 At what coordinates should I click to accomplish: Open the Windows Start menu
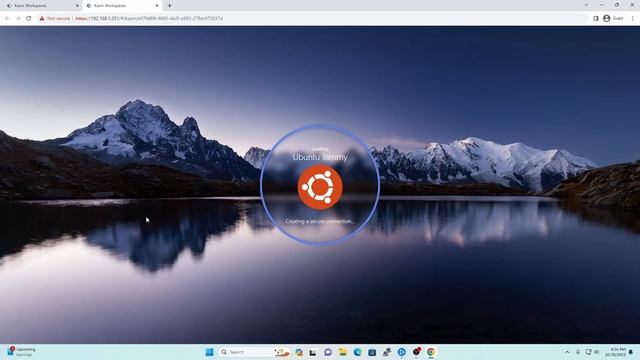[209, 352]
